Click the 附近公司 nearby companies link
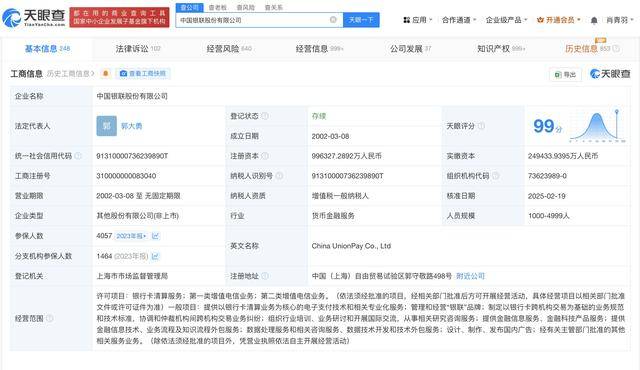The image size is (640, 370). tap(470, 276)
